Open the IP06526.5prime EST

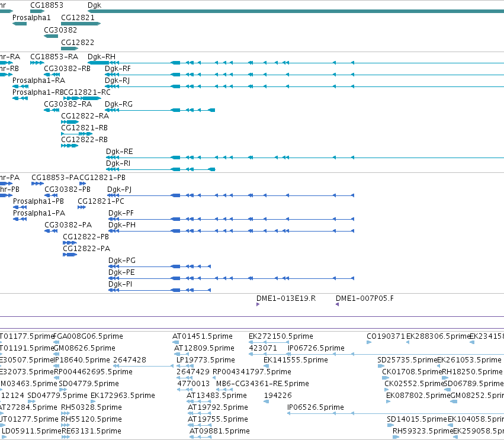click(316, 407)
